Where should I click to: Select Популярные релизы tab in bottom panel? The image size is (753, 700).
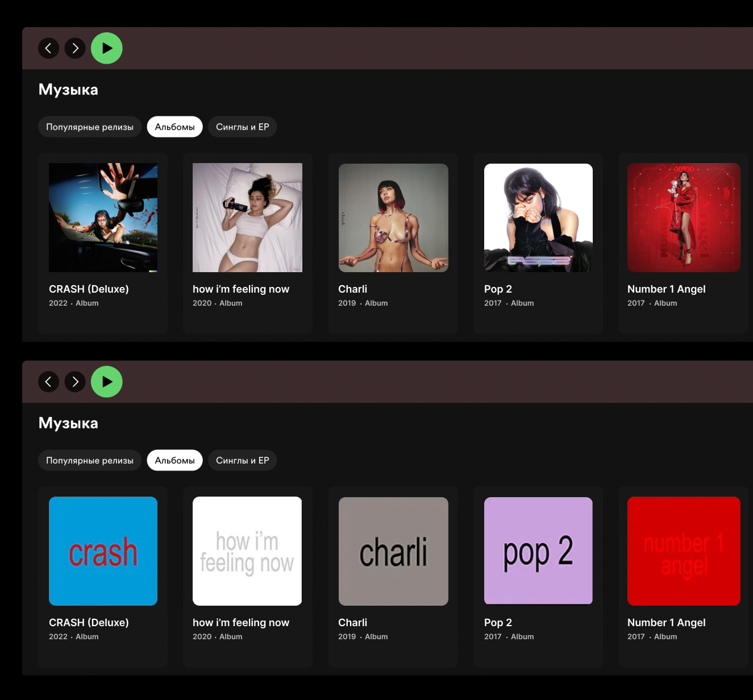90,460
